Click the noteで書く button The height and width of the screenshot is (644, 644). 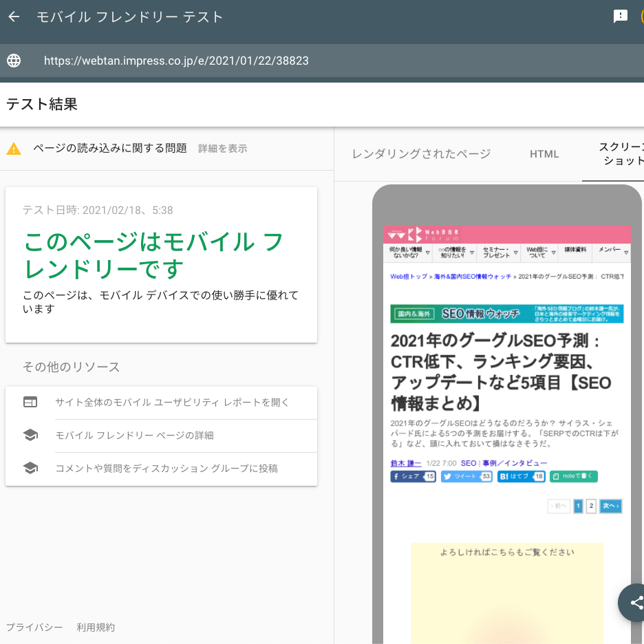coord(574,476)
